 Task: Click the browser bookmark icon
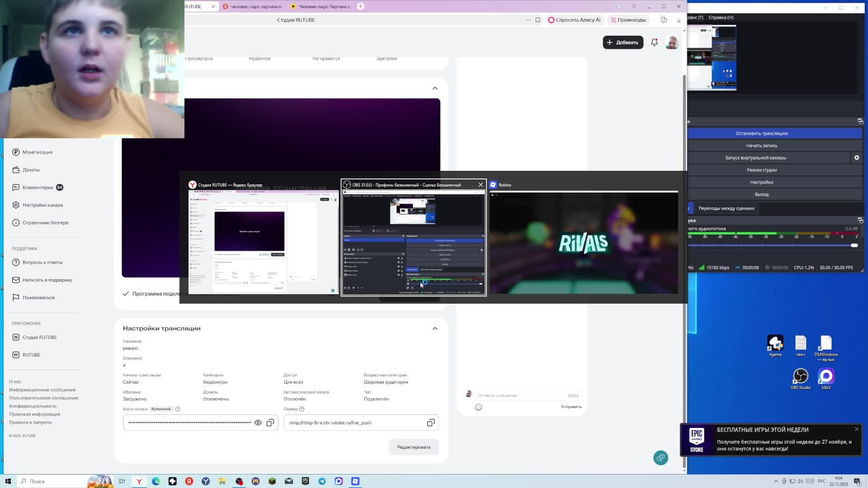click(x=538, y=20)
